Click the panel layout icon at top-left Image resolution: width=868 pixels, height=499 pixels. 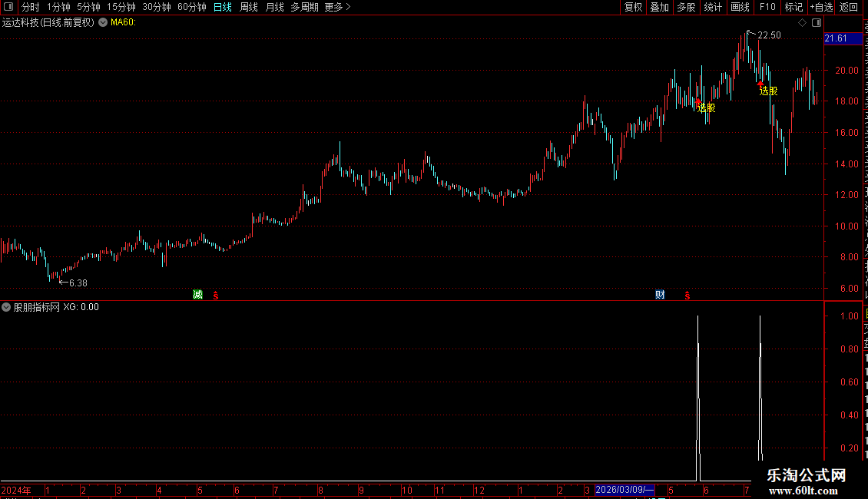(x=8, y=7)
